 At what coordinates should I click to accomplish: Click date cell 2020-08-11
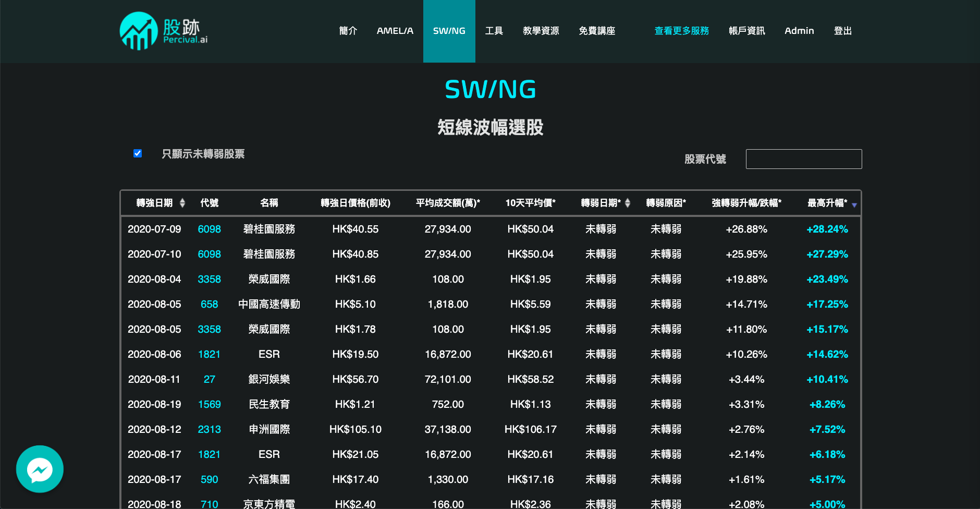[154, 379]
